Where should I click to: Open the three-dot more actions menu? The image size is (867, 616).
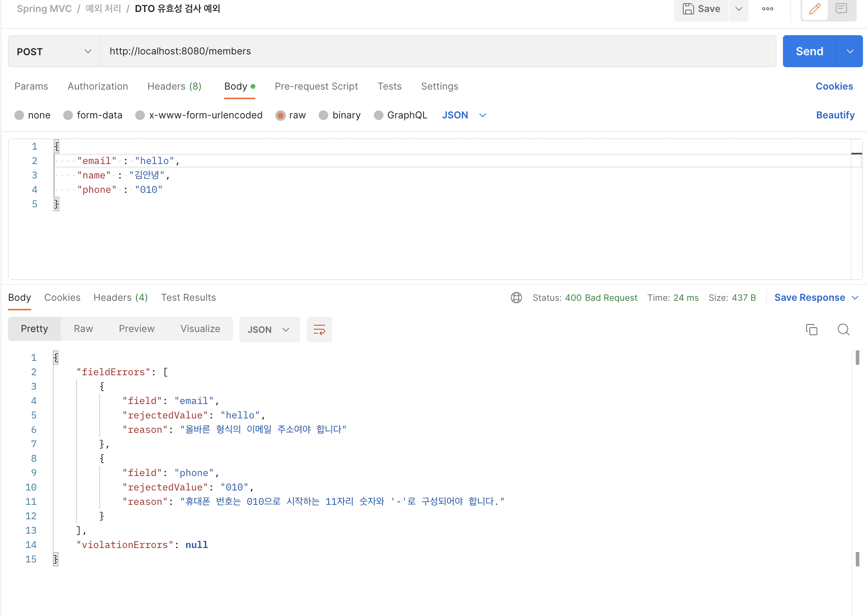click(x=767, y=9)
